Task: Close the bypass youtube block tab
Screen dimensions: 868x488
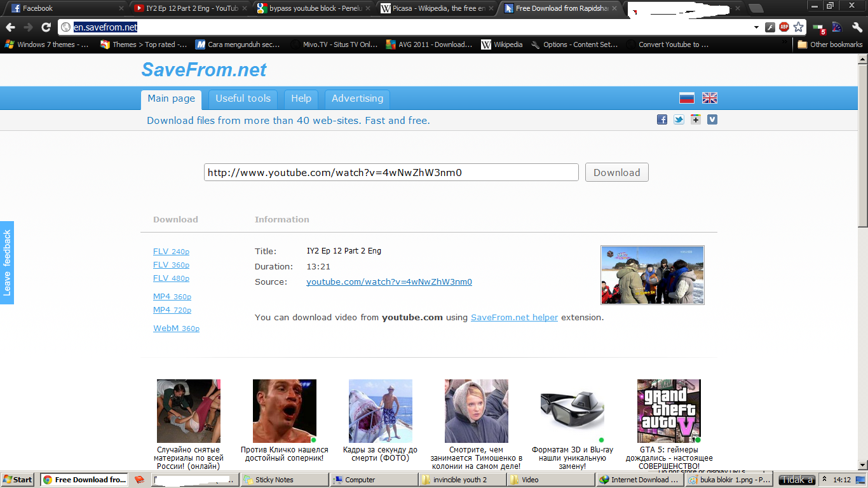Action: coord(367,8)
